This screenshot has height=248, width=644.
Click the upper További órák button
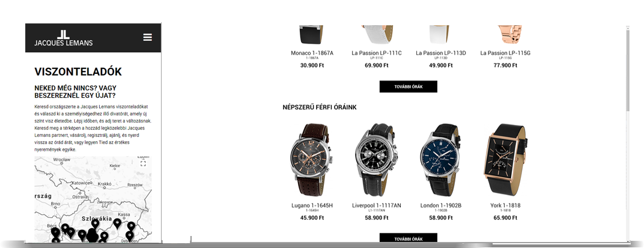click(x=409, y=86)
